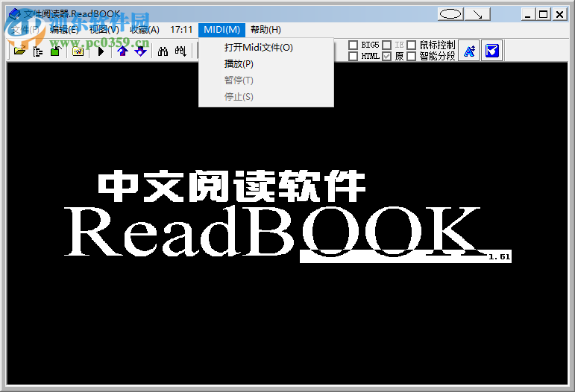
Task: Enable the HTML checkbox
Action: point(353,56)
